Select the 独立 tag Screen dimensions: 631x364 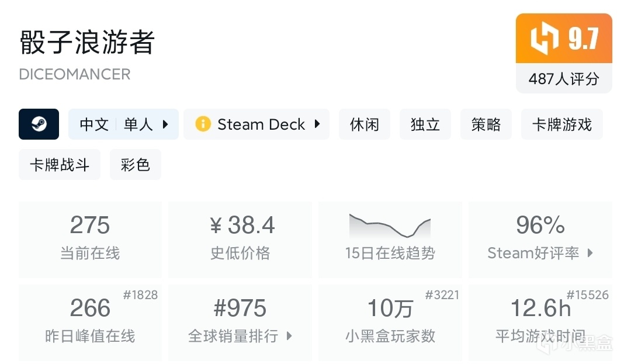(425, 124)
